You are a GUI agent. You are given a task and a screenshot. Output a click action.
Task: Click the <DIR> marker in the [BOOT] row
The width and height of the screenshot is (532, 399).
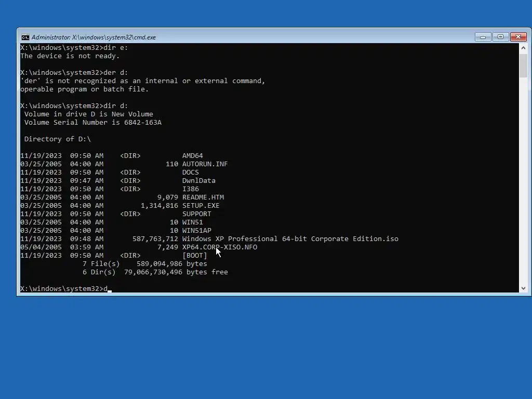[130, 256]
